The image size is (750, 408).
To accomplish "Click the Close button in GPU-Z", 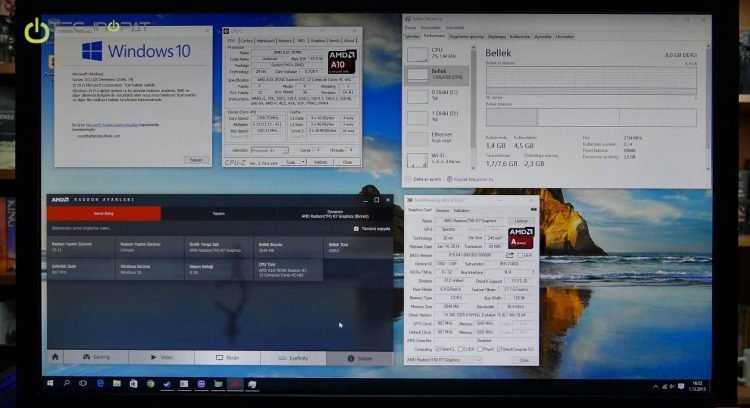I will point(524,360).
